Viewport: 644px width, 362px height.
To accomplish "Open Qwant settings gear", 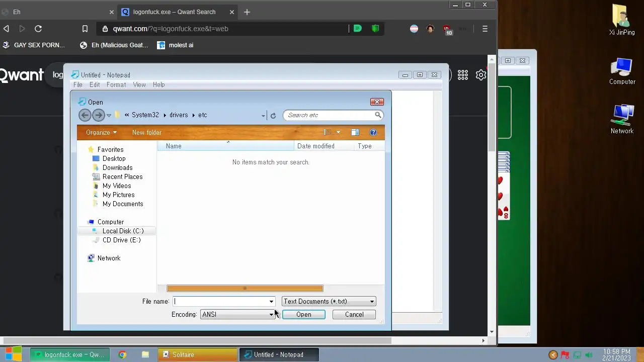I will (481, 75).
